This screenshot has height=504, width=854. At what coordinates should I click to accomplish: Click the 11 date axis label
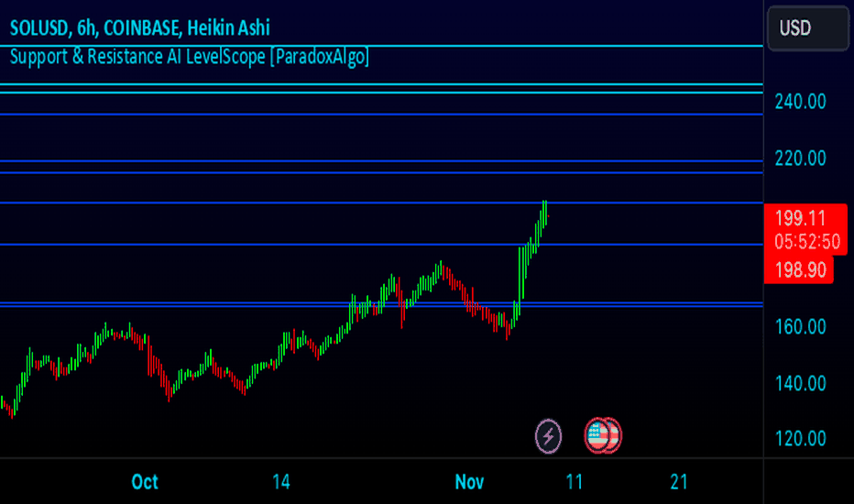click(x=575, y=482)
